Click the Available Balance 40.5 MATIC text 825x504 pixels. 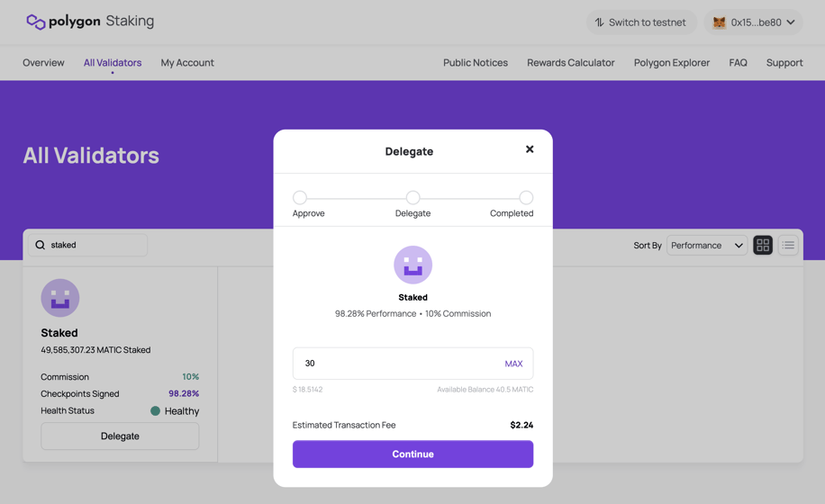[x=485, y=390]
